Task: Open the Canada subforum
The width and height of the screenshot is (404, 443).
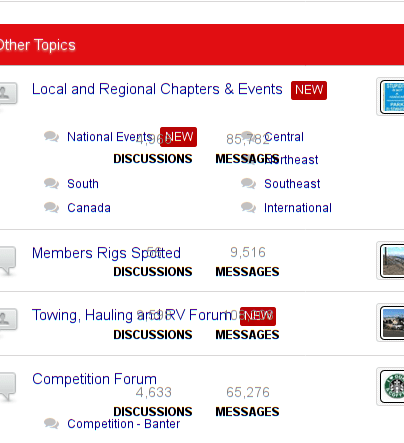Action: point(89,208)
